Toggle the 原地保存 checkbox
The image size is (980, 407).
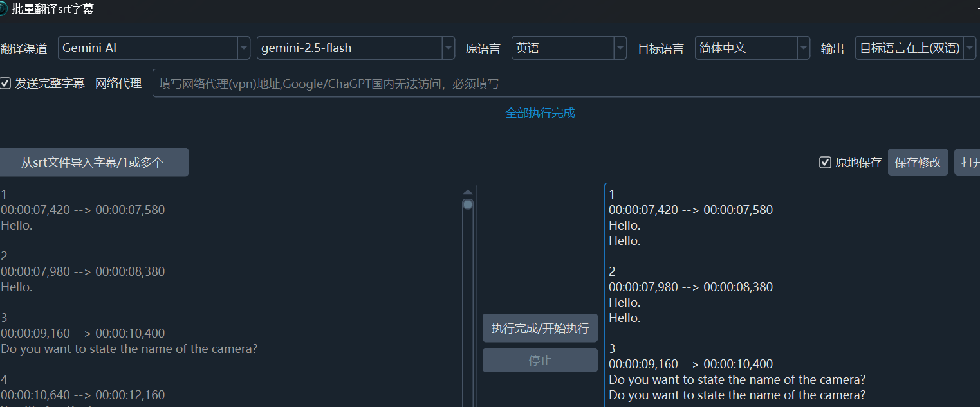click(825, 163)
